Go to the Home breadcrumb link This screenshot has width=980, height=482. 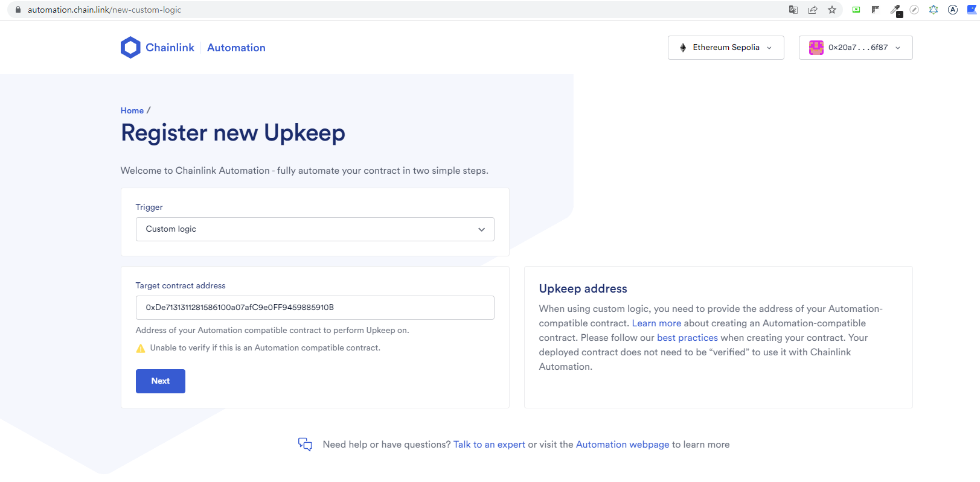(132, 110)
